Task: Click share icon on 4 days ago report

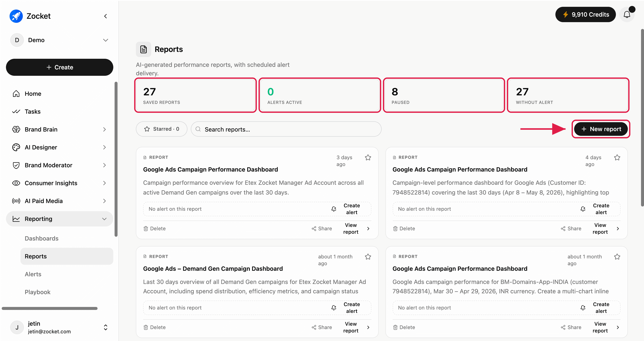Action: click(x=563, y=229)
